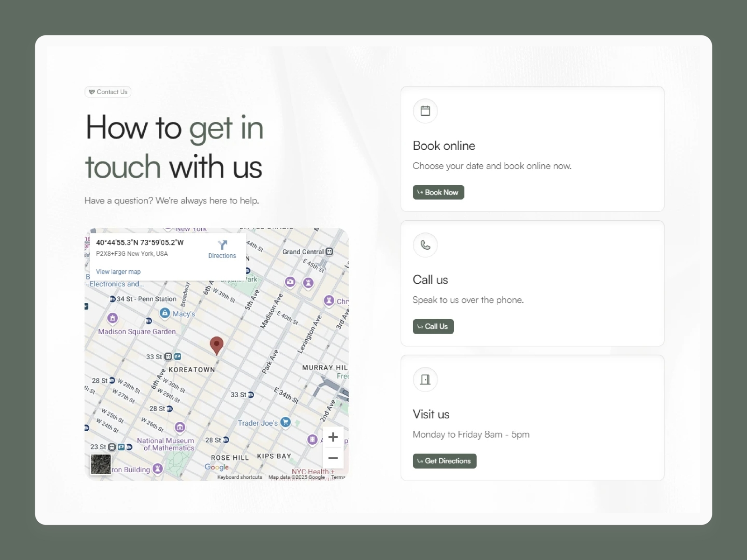Click the Get Directions button
Viewport: 747px width, 560px height.
pyautogui.click(x=444, y=461)
